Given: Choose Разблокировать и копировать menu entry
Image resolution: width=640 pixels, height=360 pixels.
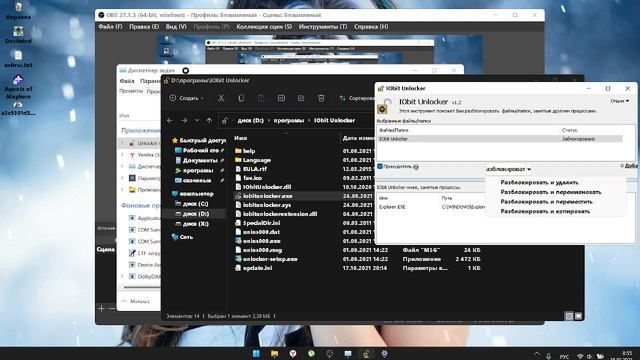Looking at the screenshot, I should [x=545, y=211].
